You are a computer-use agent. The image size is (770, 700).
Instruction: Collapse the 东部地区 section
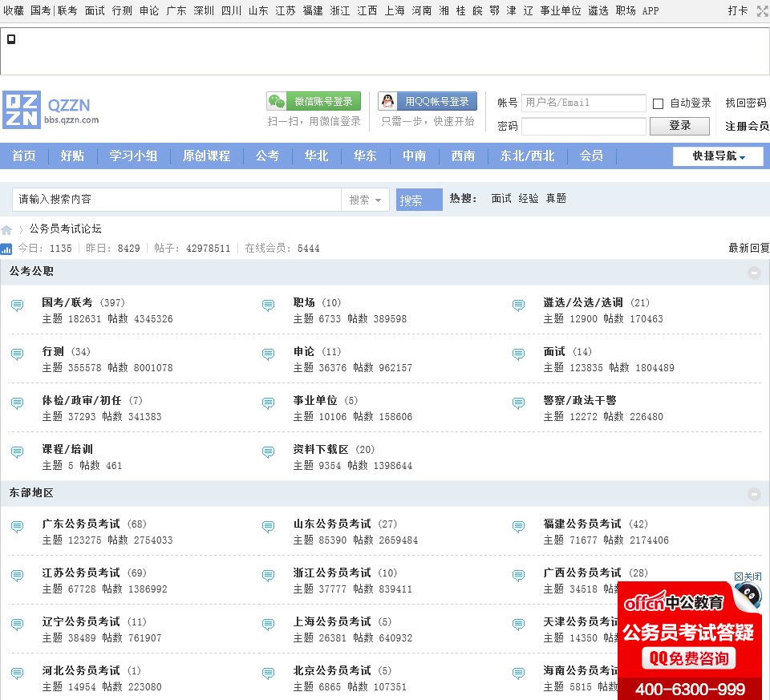754,494
